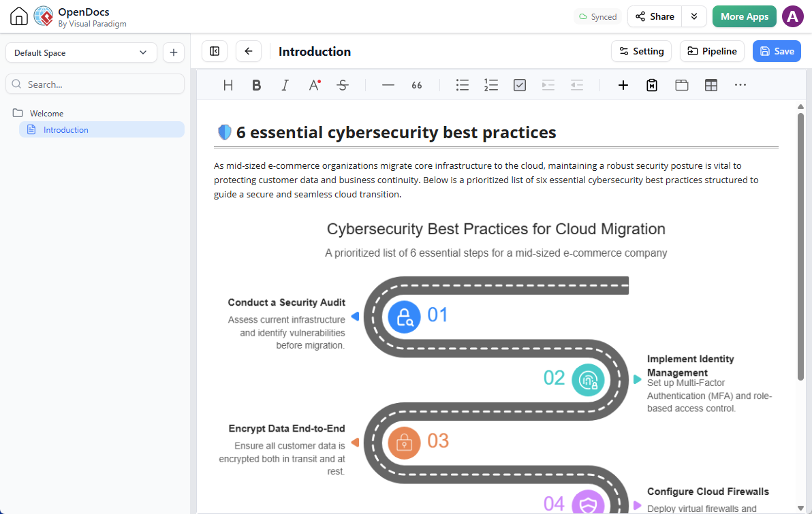Click the markdown clipboard icon
The image size is (812, 514).
[x=652, y=85]
